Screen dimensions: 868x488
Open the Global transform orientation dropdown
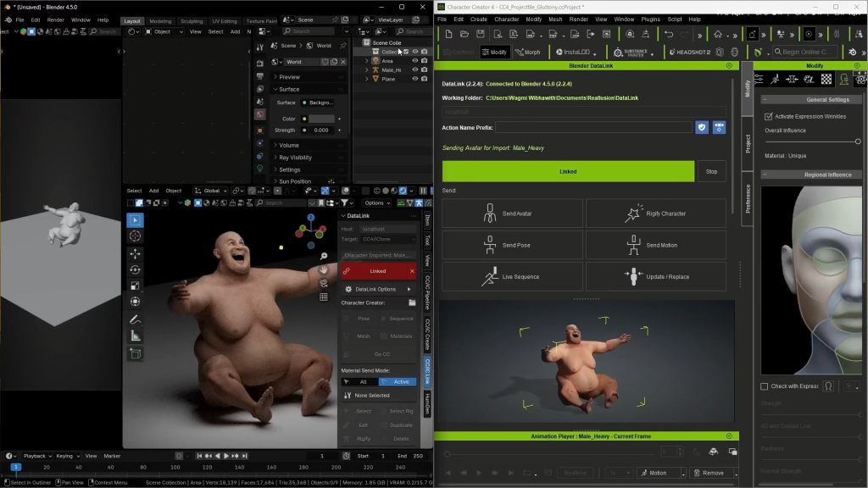pos(211,191)
